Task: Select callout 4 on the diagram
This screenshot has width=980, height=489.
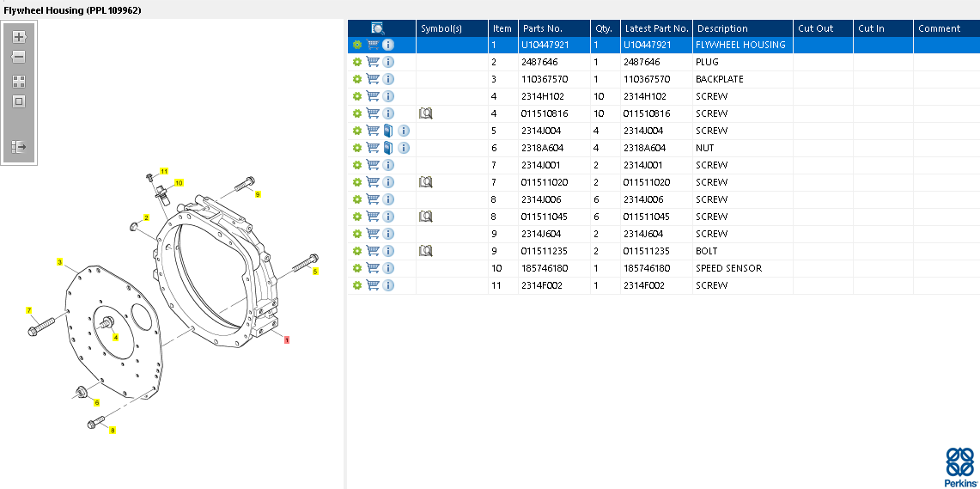Action: (x=115, y=337)
